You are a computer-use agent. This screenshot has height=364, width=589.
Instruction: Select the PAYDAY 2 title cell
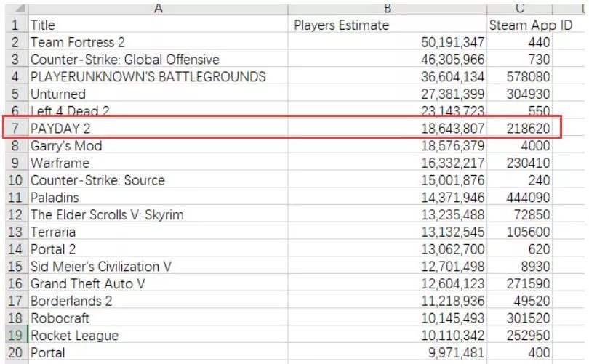pos(158,129)
